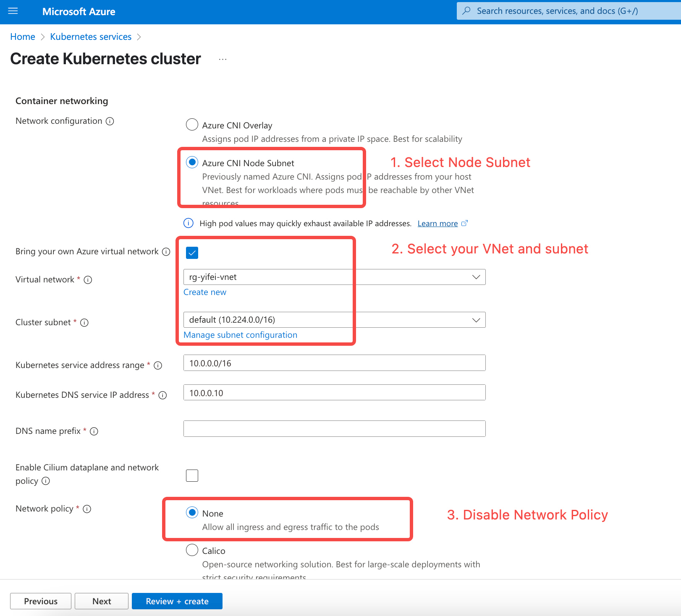Go to Home breadcrumb

click(23, 37)
